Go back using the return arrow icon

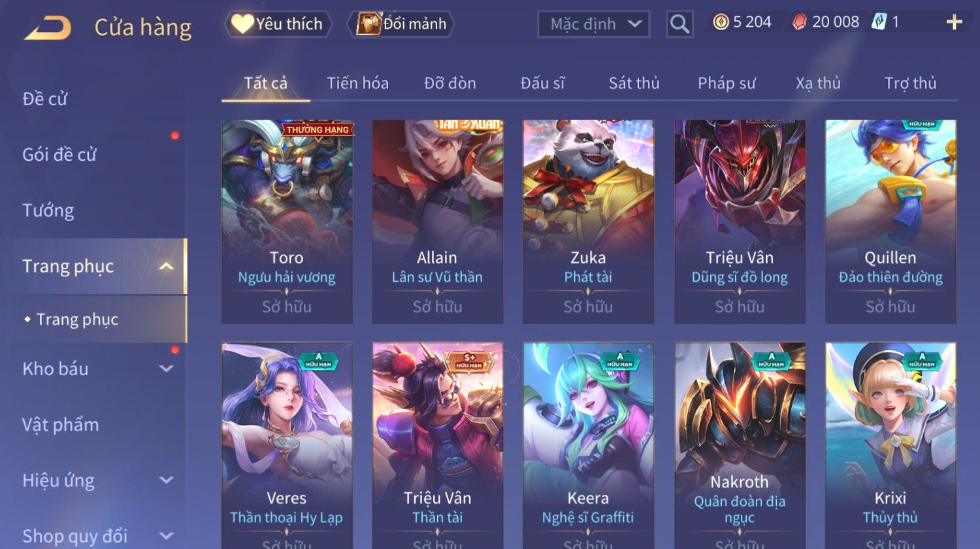(48, 29)
